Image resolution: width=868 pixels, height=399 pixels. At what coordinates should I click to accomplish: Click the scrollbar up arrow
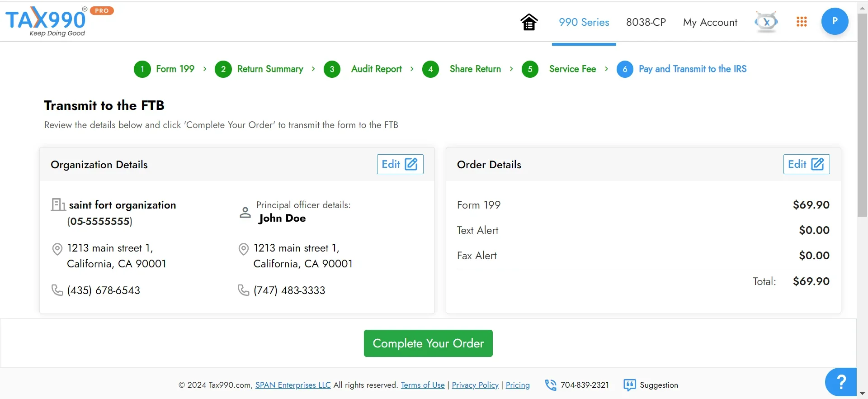pos(862,7)
